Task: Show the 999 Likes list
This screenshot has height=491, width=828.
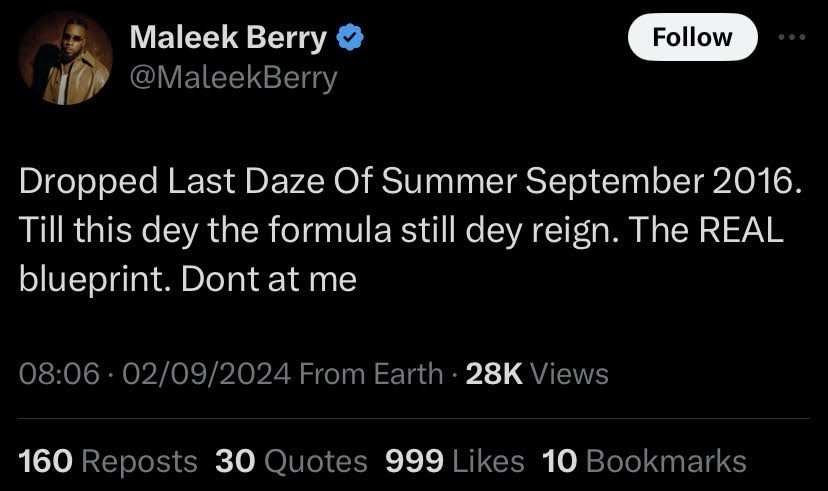Action: [x=454, y=461]
